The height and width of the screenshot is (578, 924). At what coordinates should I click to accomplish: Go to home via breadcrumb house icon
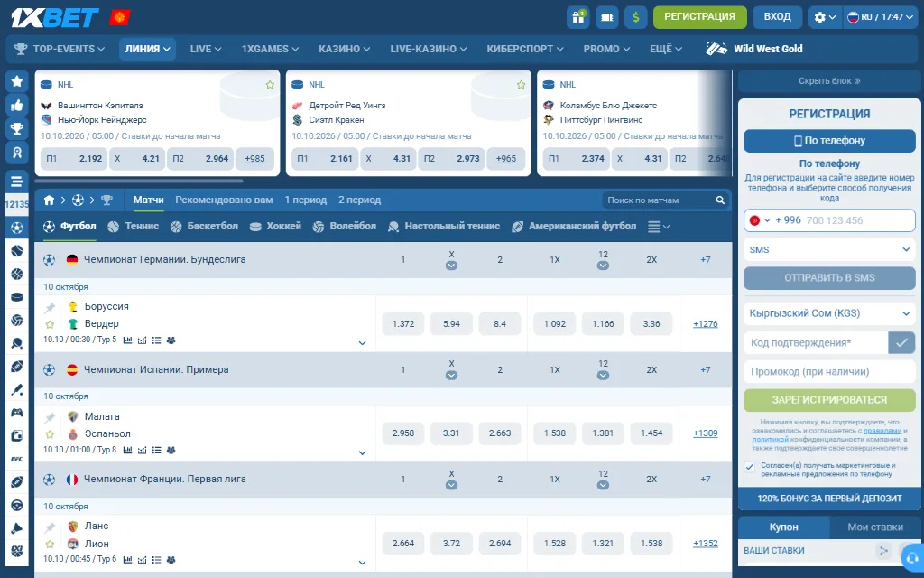49,200
